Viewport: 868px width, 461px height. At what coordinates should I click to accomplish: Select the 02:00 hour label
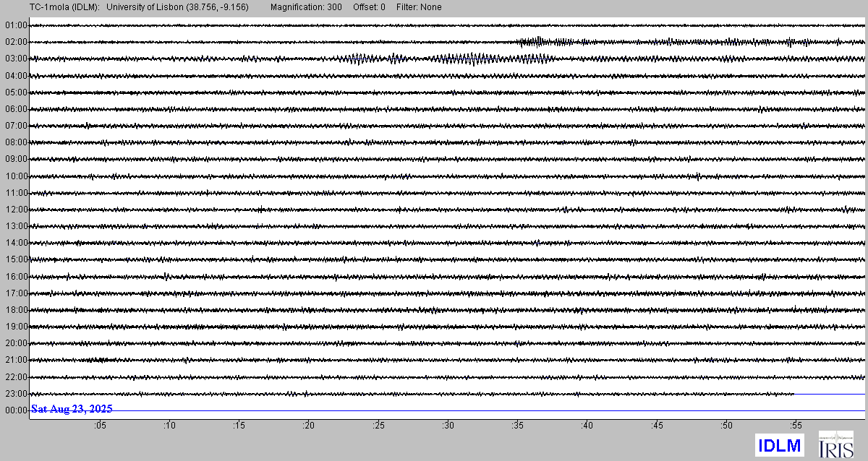[15, 42]
